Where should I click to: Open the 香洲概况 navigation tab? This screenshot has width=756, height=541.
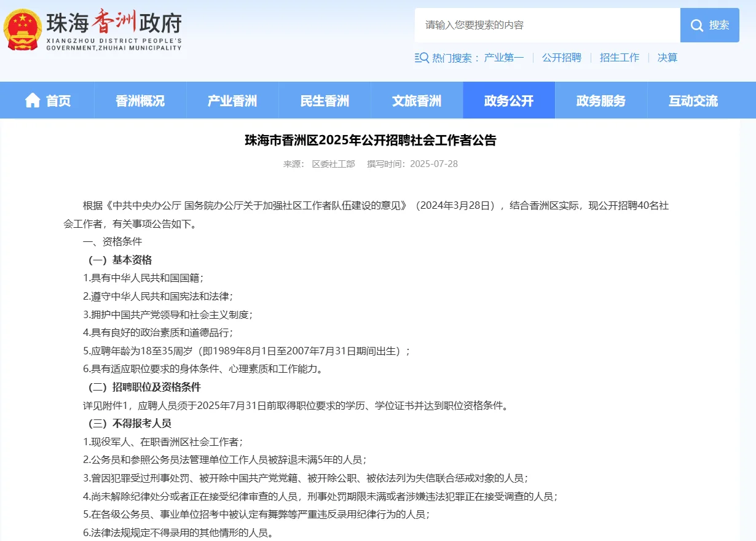click(x=140, y=100)
